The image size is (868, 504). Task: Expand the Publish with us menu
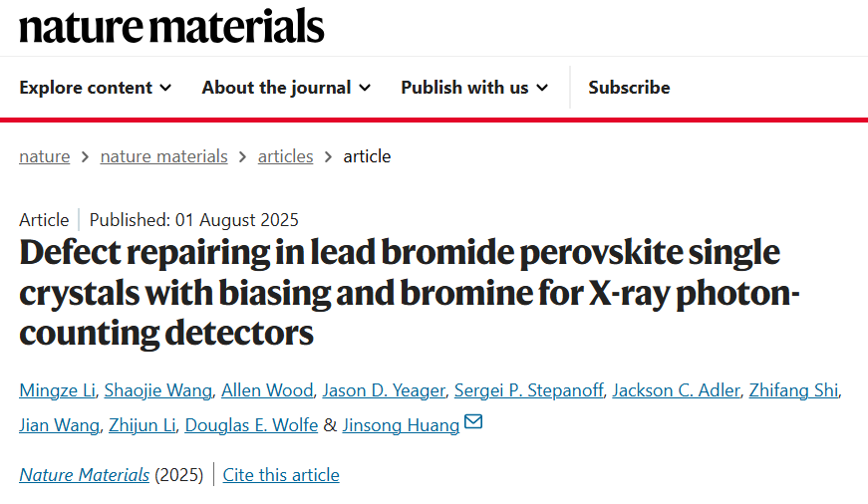(x=474, y=88)
